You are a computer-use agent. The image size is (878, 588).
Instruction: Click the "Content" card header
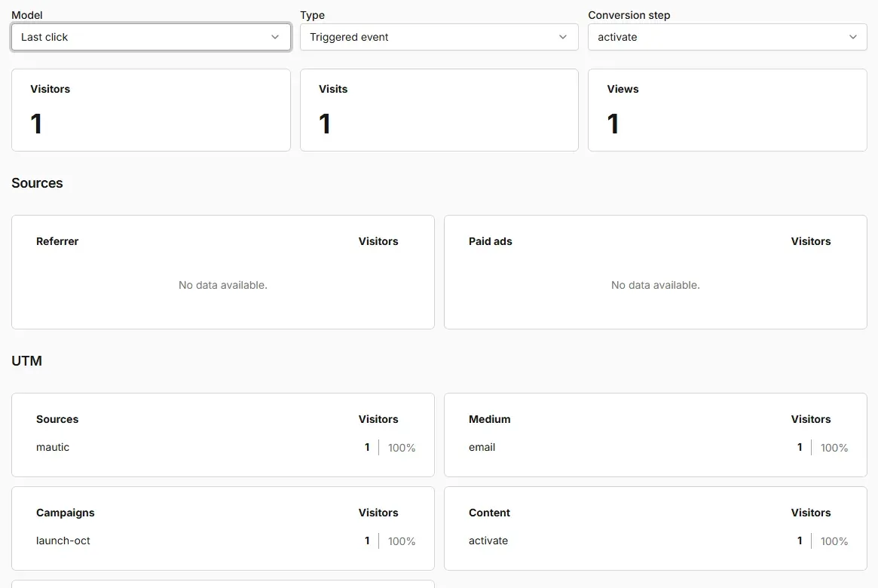coord(489,513)
